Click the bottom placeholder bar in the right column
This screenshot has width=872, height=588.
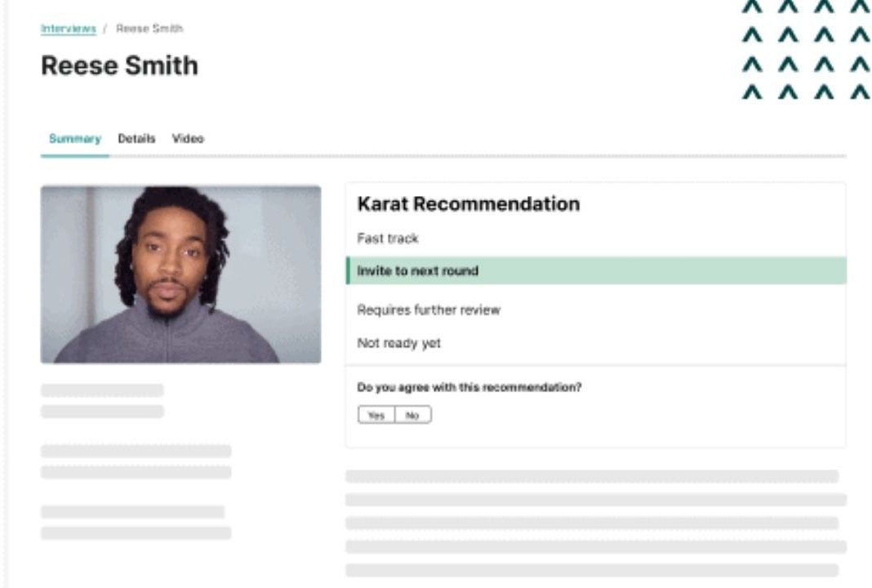point(592,570)
